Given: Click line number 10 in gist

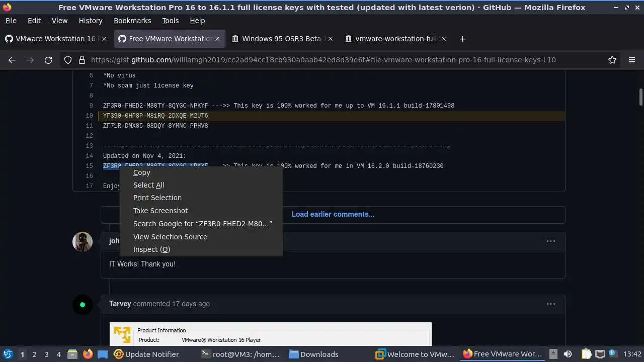Looking at the screenshot, I should coord(89,116).
